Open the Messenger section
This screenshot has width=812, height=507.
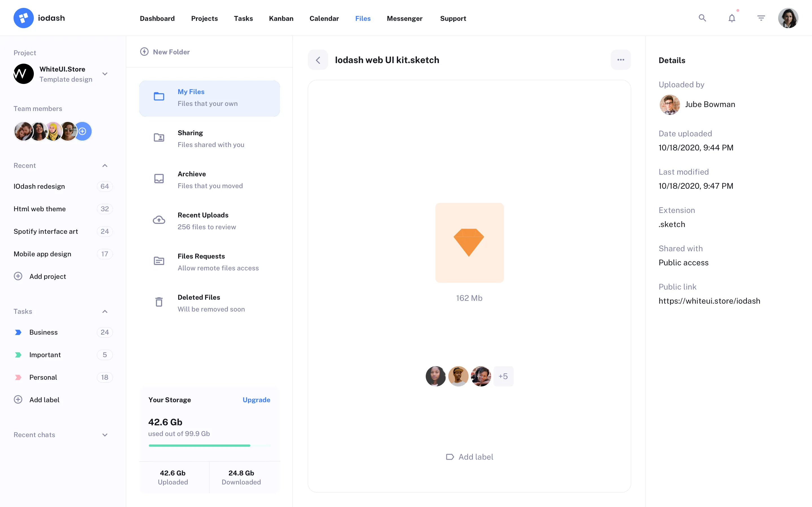[x=405, y=18]
